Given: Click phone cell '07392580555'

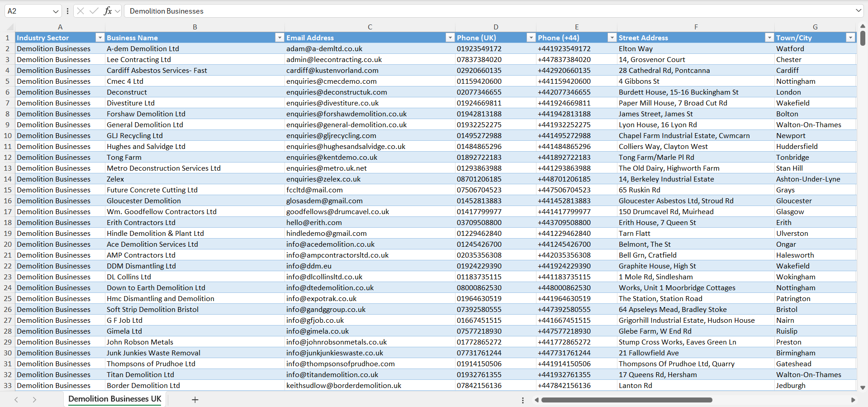Looking at the screenshot, I should 496,309.
